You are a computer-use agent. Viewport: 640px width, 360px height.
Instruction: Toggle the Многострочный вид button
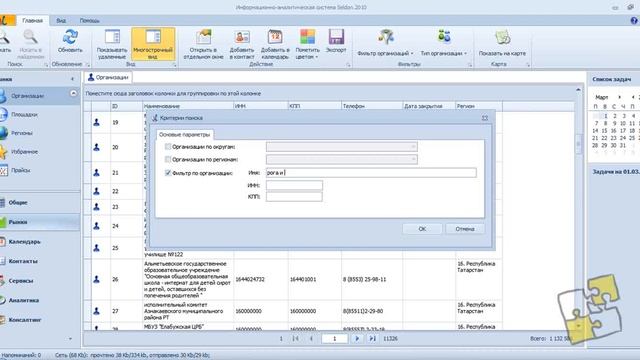point(153,44)
